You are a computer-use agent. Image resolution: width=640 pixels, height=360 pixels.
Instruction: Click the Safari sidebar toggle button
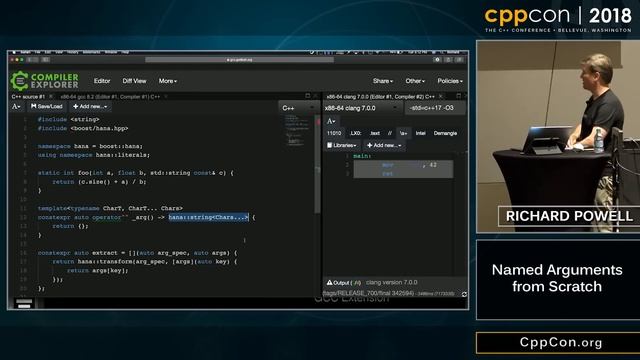click(x=45, y=60)
